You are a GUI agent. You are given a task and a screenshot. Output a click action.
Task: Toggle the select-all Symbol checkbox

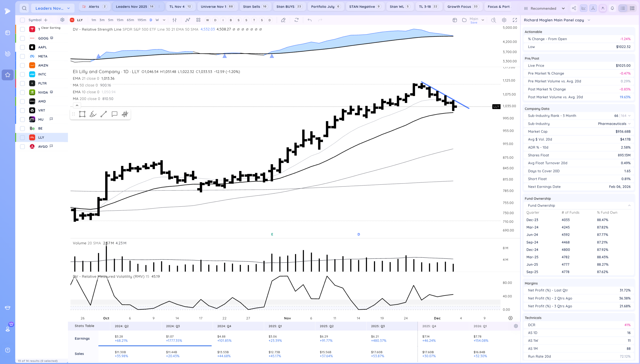tap(22, 20)
